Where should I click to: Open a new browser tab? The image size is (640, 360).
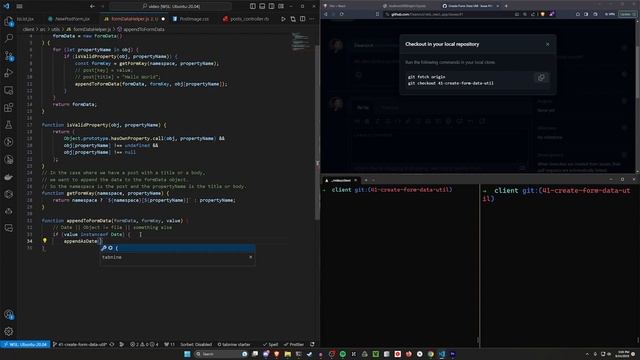click(x=506, y=6)
